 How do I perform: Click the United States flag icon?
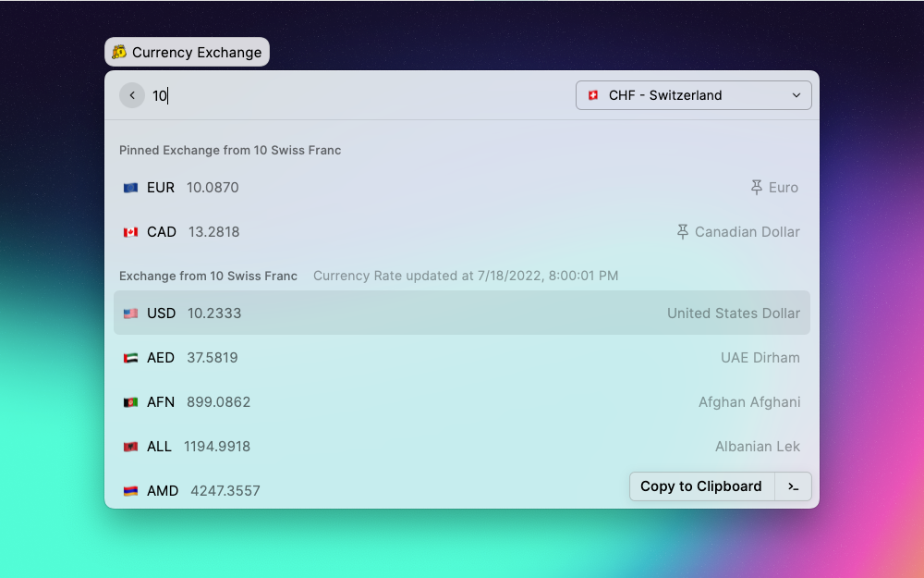coord(130,314)
